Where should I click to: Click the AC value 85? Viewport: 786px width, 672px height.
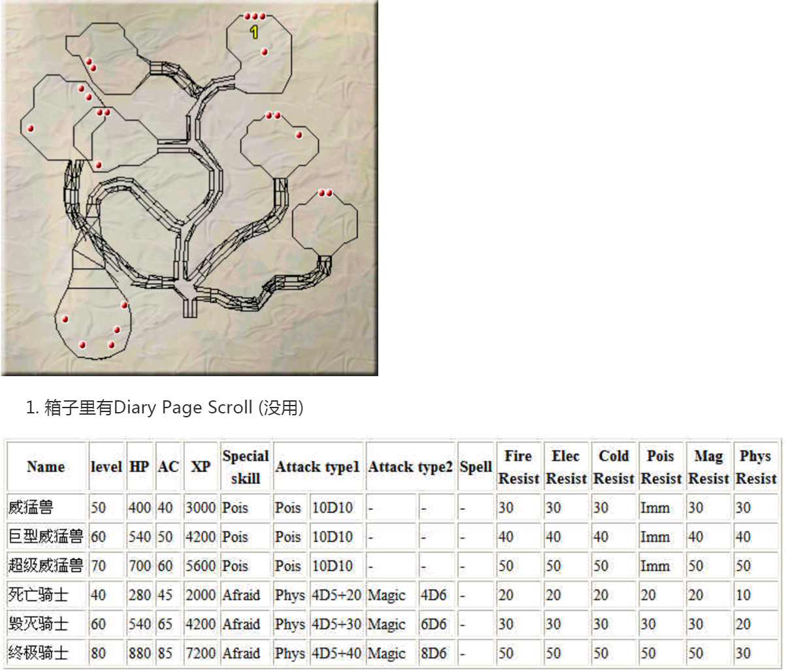(x=167, y=653)
